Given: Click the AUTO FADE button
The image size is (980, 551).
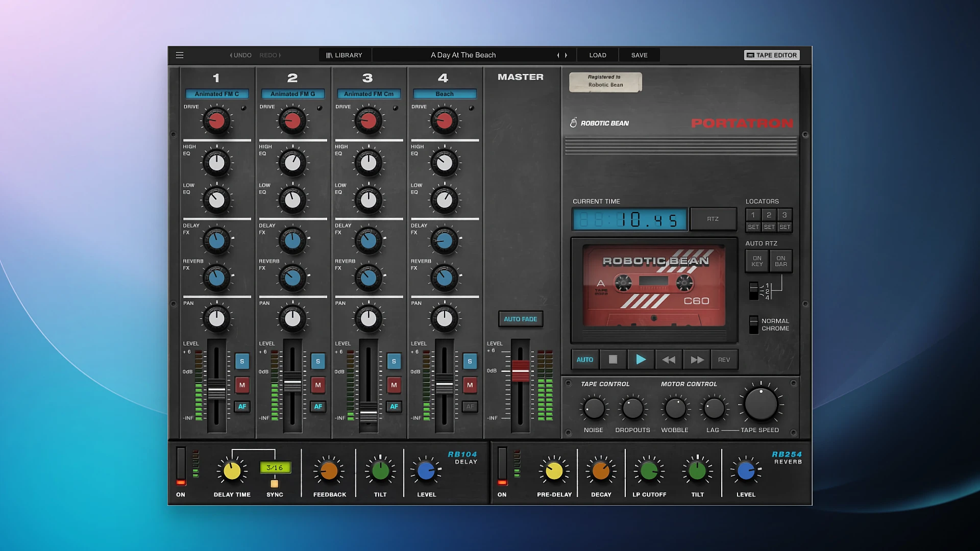Looking at the screenshot, I should pyautogui.click(x=521, y=319).
